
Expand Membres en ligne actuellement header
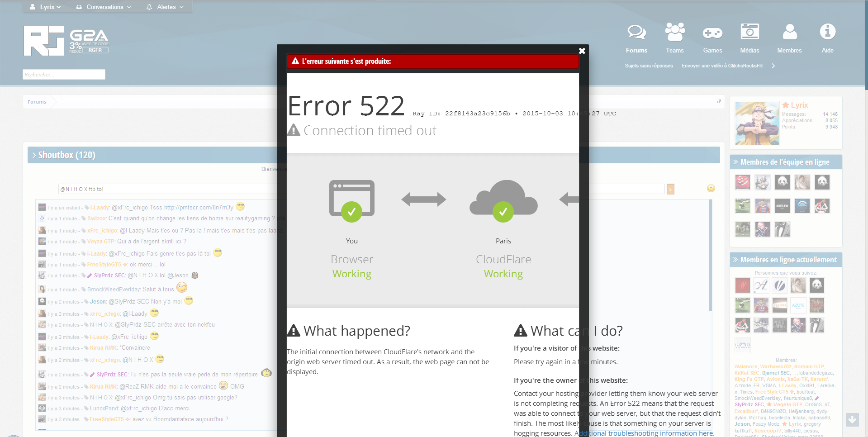[786, 260]
